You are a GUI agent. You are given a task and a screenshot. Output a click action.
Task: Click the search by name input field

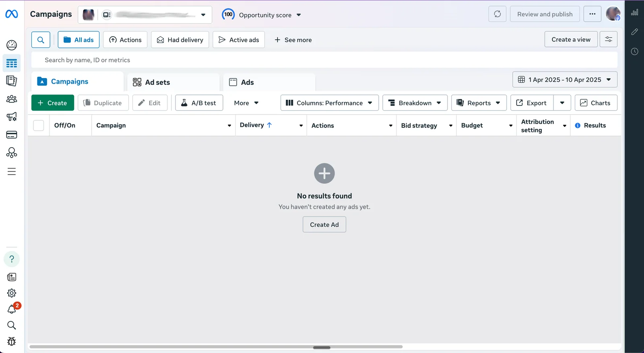tap(324, 60)
